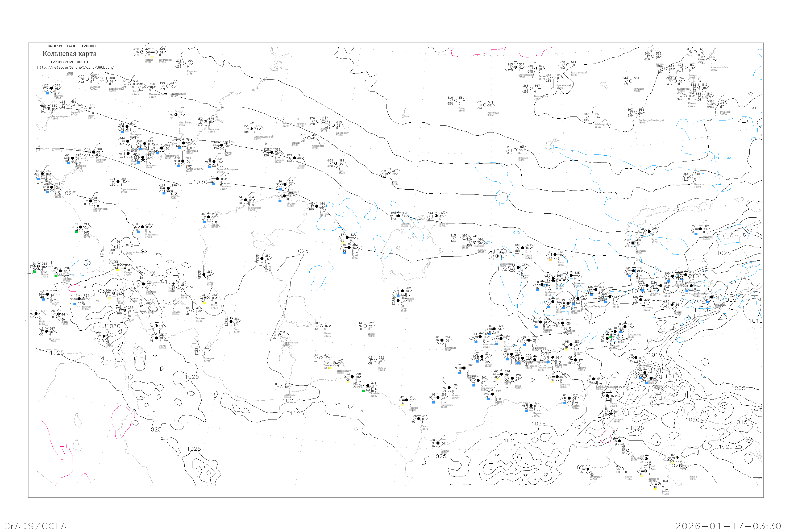Click the QAOL98 UAOL 170000 header code

pyautogui.click(x=72, y=46)
